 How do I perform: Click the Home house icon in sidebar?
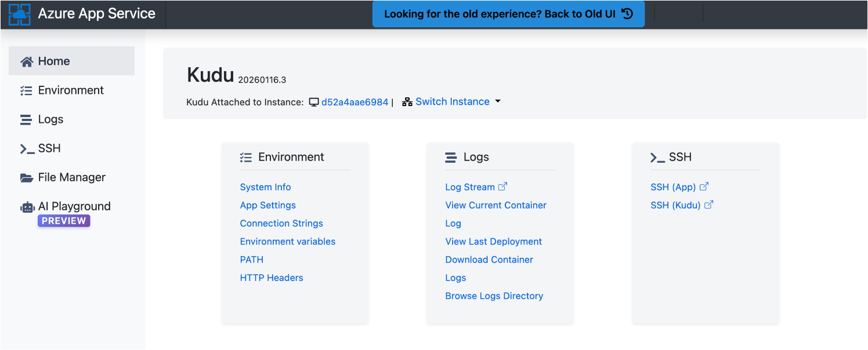(x=27, y=61)
